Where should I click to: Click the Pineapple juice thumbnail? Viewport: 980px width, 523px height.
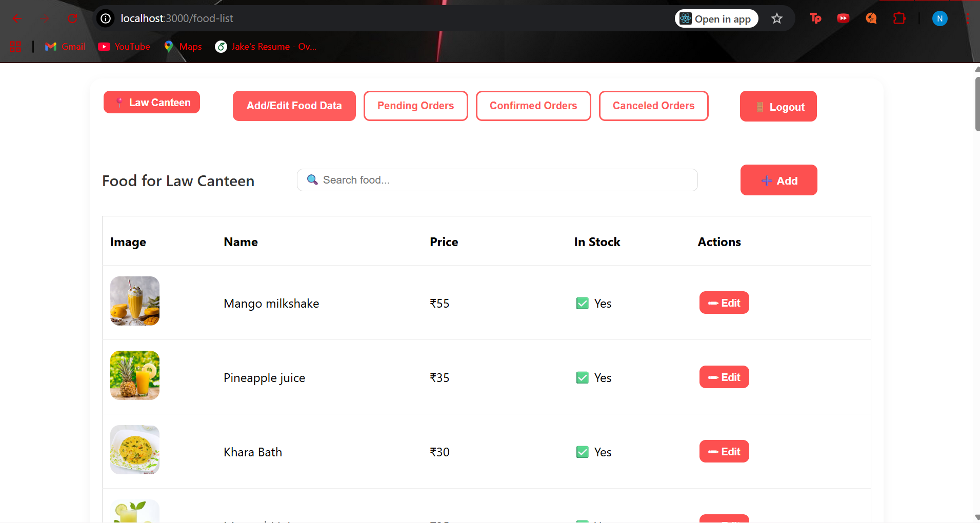coord(135,375)
